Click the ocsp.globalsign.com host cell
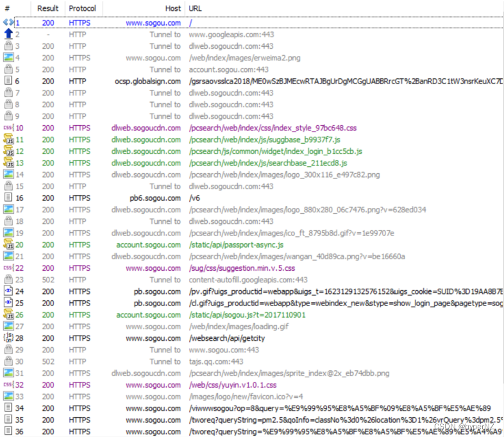This screenshot has height=437, width=504. coord(148,81)
